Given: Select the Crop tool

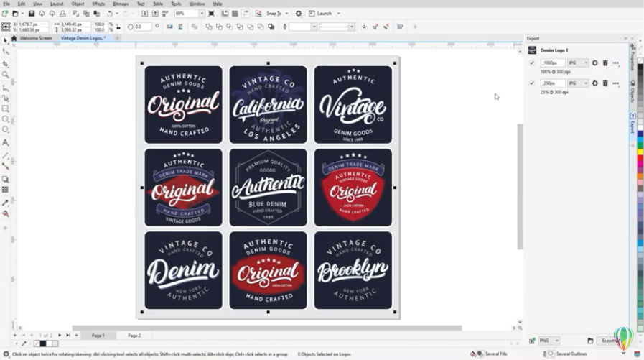Looking at the screenshot, I should pyautogui.click(x=5, y=64).
